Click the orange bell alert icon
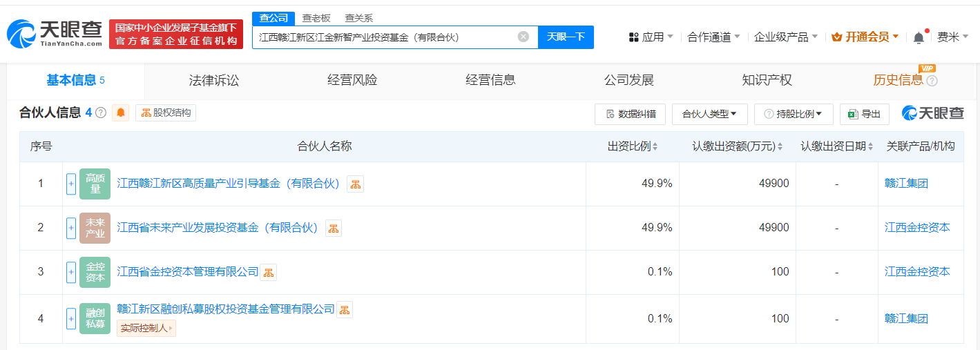The width and height of the screenshot is (980, 350). [x=121, y=113]
